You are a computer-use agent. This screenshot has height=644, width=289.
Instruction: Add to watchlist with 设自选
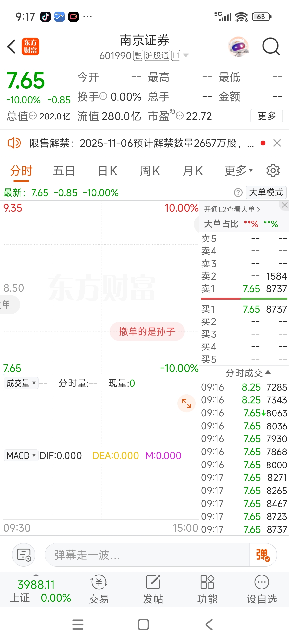pos(262,589)
